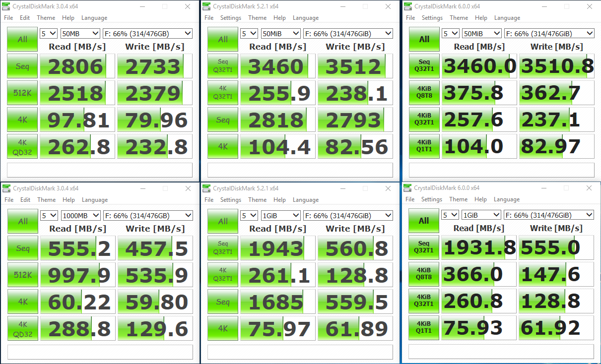The width and height of the screenshot is (601, 364).
Task: Click app icon in 5.2.1 window titlebar, 1GiB test
Action: (x=206, y=188)
